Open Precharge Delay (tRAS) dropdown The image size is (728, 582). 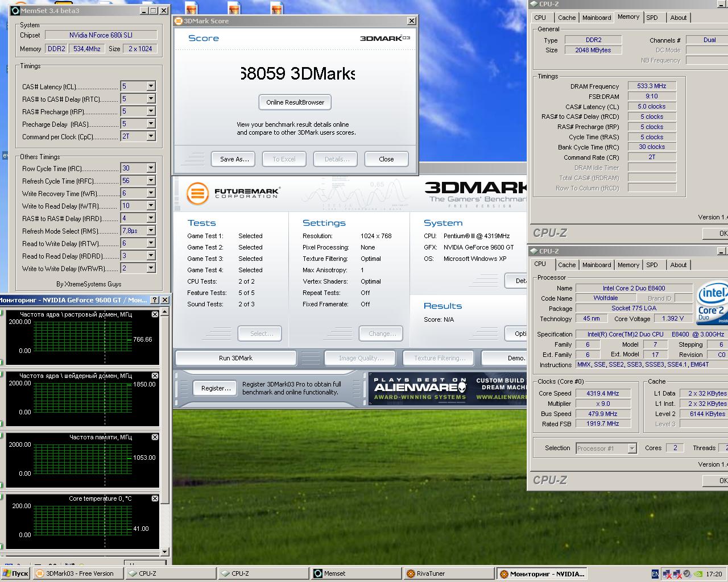click(x=151, y=124)
